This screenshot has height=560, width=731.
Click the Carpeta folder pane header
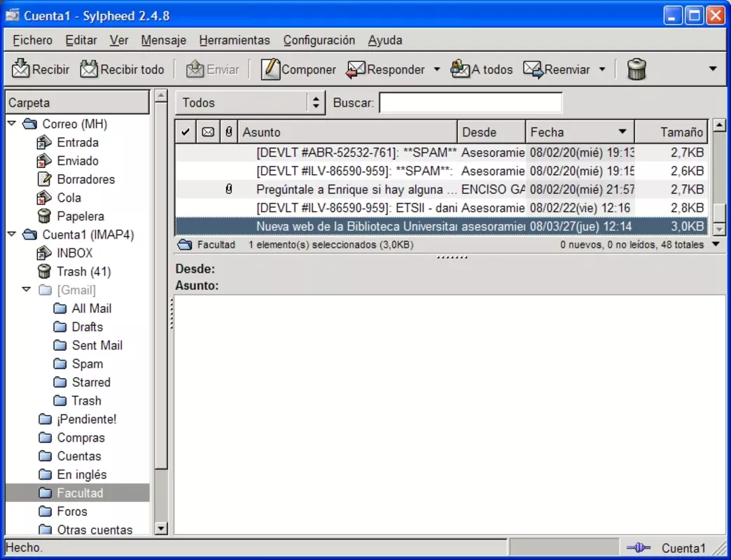point(78,102)
